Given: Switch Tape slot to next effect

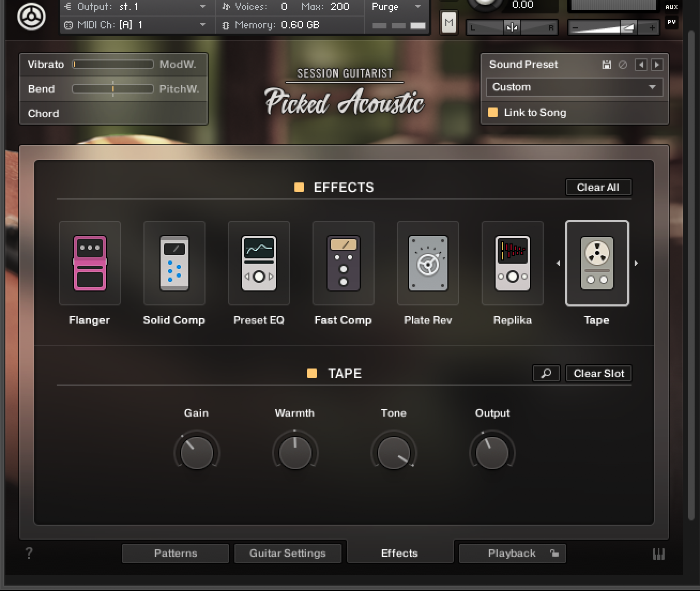Looking at the screenshot, I should [x=636, y=263].
